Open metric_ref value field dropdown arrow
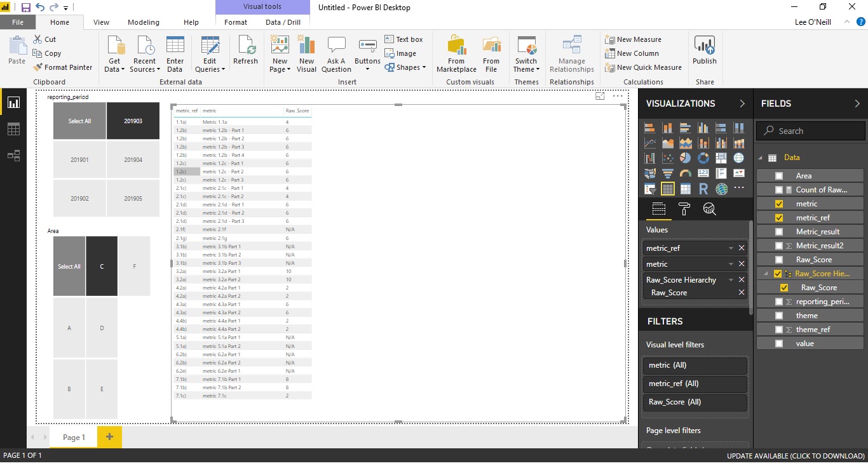The width and height of the screenshot is (868, 468). [x=731, y=248]
